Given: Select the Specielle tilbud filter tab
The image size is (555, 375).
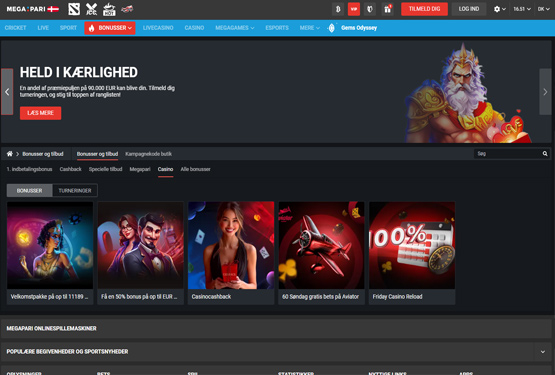Looking at the screenshot, I should click(x=105, y=169).
